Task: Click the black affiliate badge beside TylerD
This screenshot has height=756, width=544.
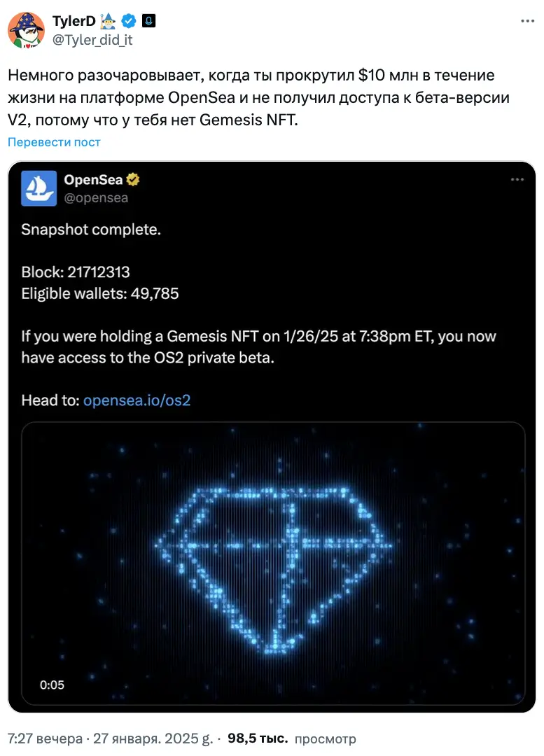Action: tap(148, 21)
